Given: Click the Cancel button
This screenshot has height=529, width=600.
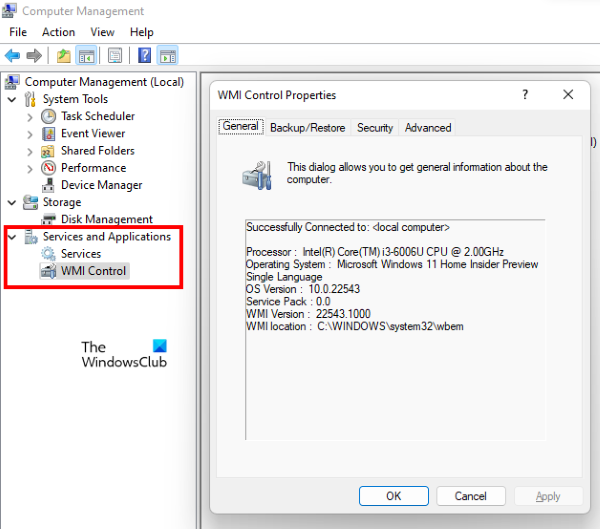Looking at the screenshot, I should pyautogui.click(x=471, y=496).
